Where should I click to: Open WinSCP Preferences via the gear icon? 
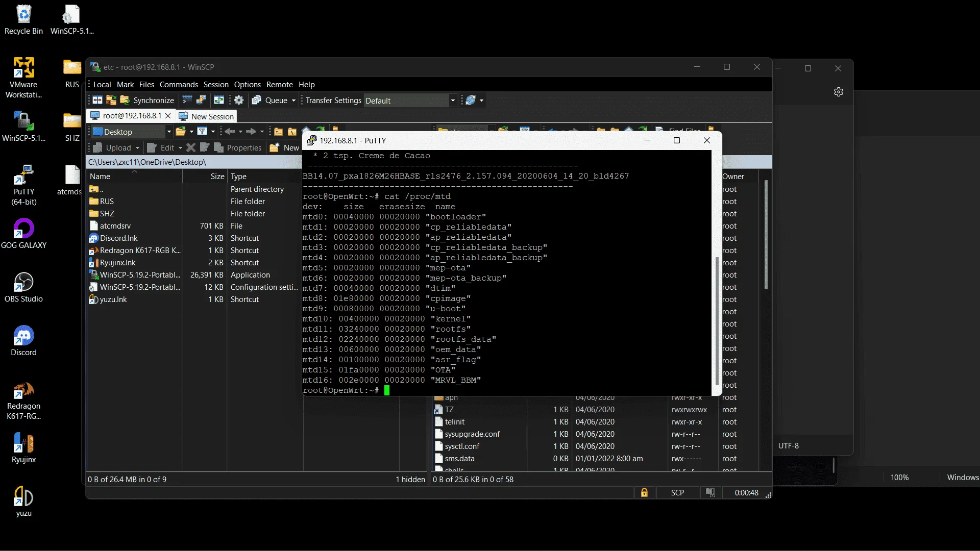pyautogui.click(x=238, y=101)
